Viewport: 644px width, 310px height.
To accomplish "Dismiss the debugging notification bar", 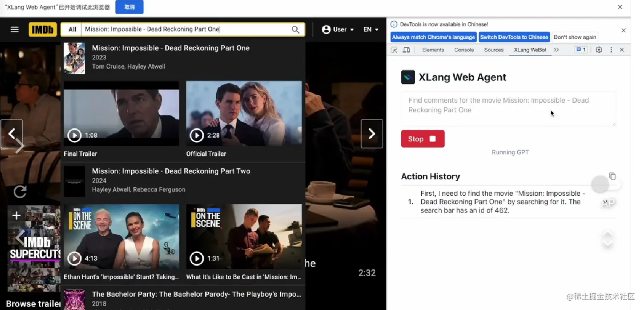I will point(620,7).
